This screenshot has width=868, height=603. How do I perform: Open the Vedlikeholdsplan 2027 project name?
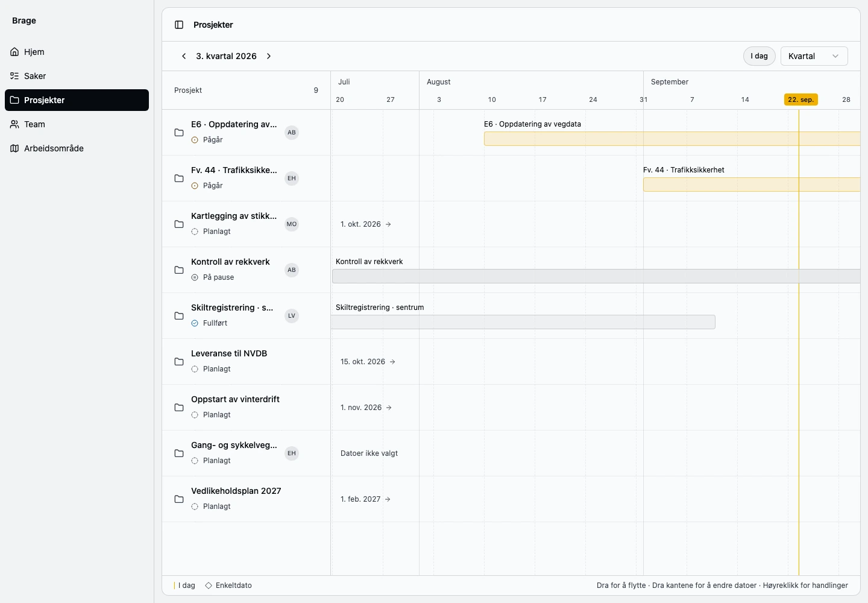coord(236,491)
